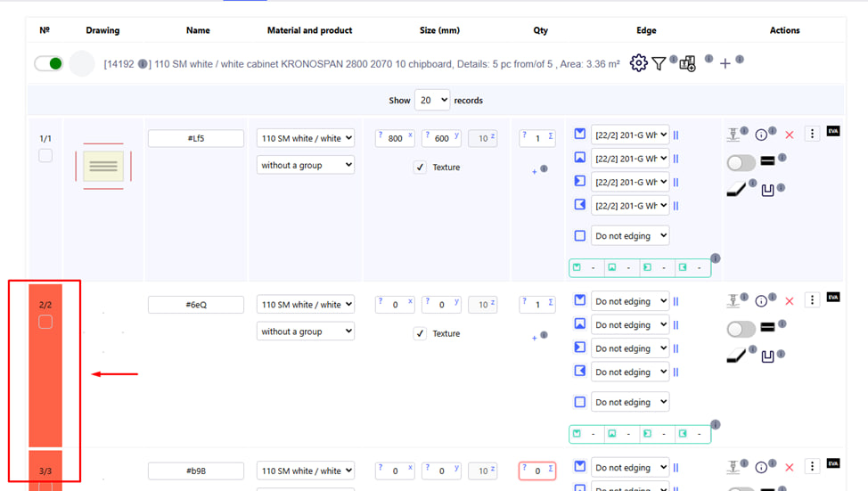Open material settings gear icon
The image size is (868, 491).
tap(638, 63)
